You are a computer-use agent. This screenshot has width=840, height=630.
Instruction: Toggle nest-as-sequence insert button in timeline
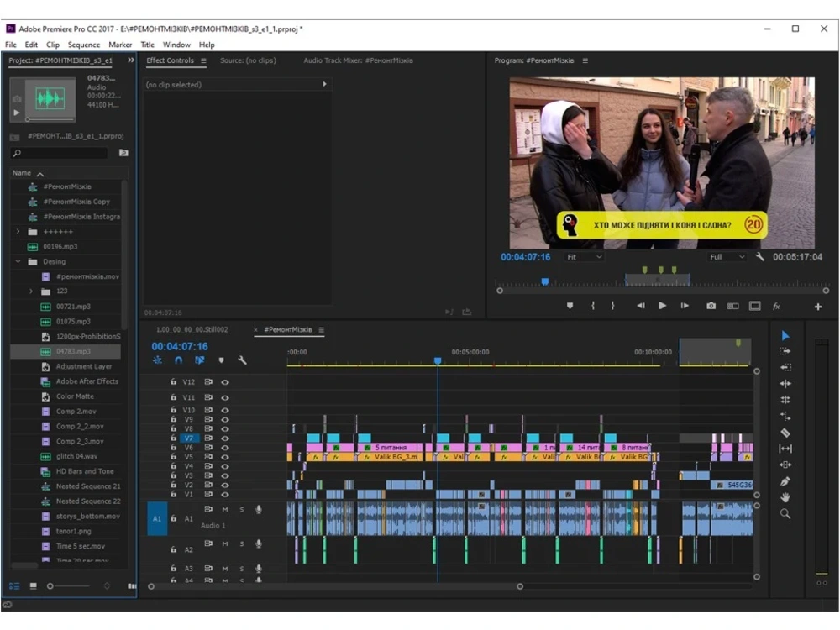158,360
